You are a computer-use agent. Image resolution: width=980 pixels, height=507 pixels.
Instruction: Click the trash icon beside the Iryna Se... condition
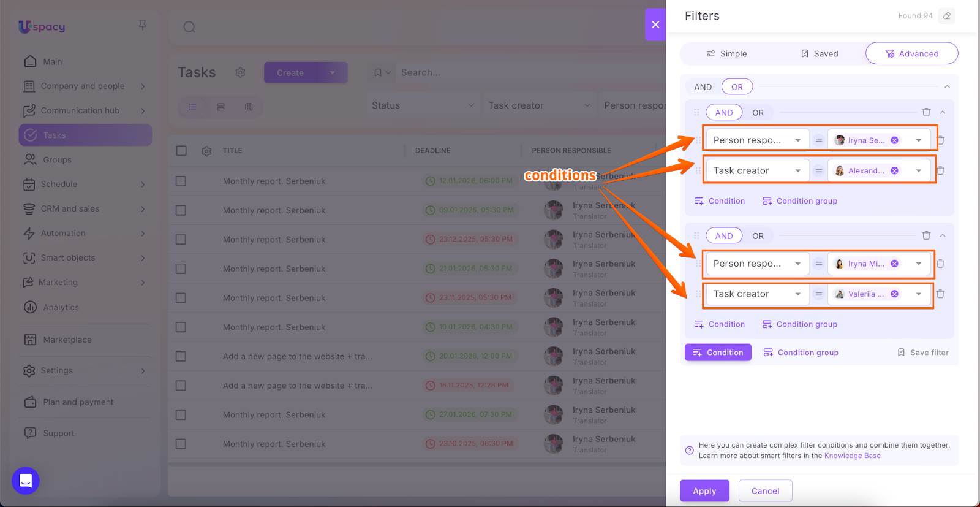point(940,140)
